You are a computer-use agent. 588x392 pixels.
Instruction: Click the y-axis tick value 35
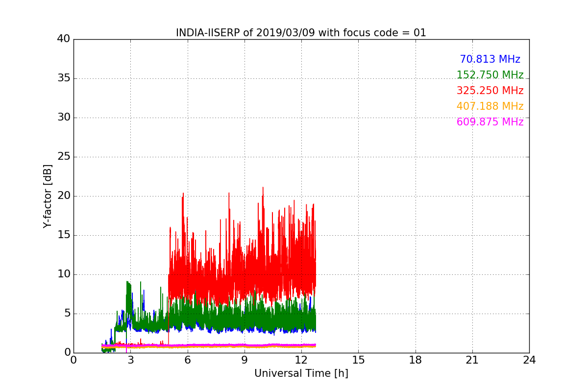63,78
